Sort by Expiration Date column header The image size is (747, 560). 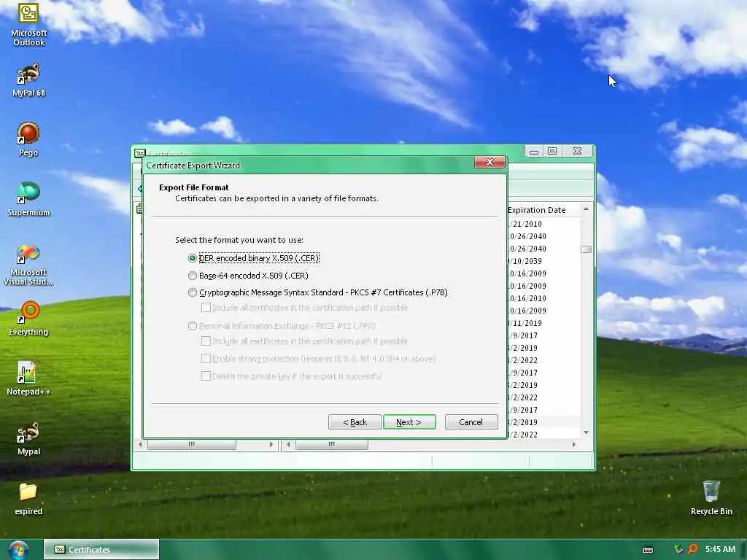[x=543, y=210]
